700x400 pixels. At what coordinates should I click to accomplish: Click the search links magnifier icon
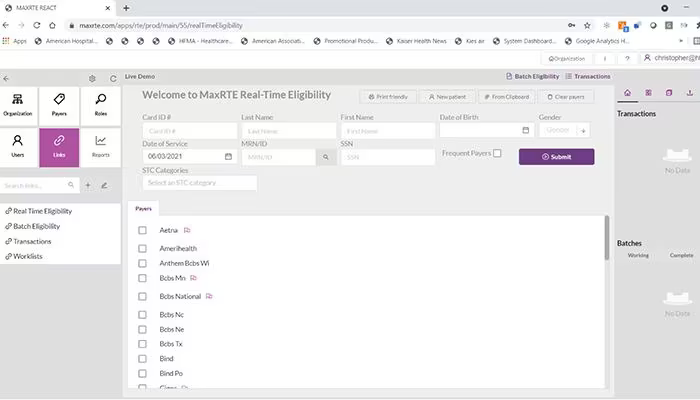(71, 185)
